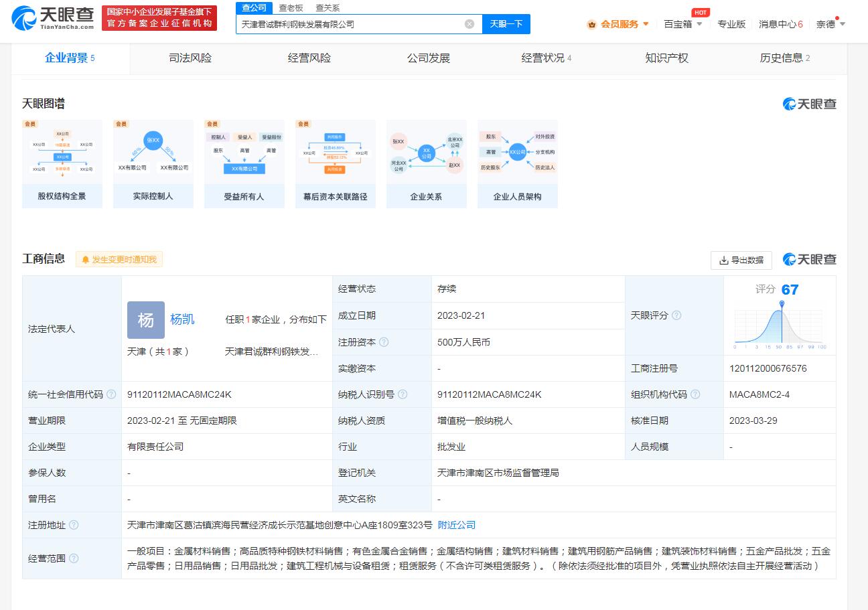Open the user account dropdown 亲德
The height and width of the screenshot is (610, 868).
[830, 24]
